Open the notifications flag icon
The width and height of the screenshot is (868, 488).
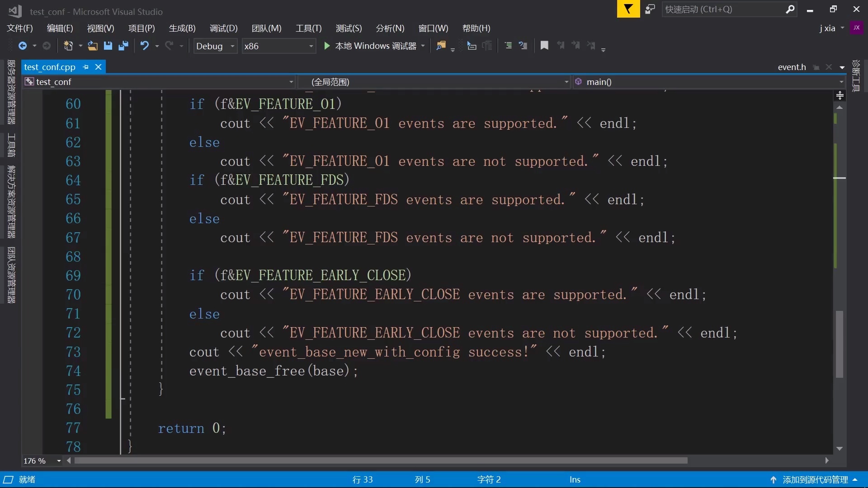pyautogui.click(x=628, y=9)
